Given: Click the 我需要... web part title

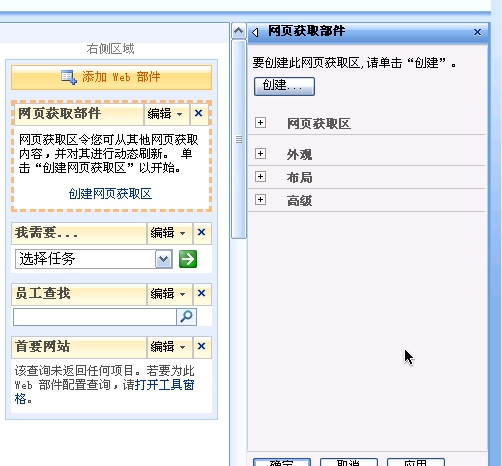Looking at the screenshot, I should click(x=46, y=233).
